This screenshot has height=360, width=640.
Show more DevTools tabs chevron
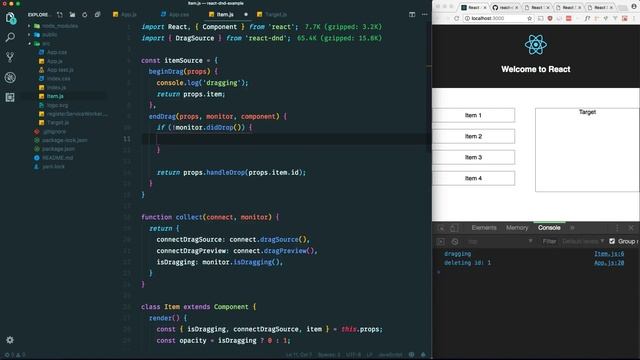point(572,228)
